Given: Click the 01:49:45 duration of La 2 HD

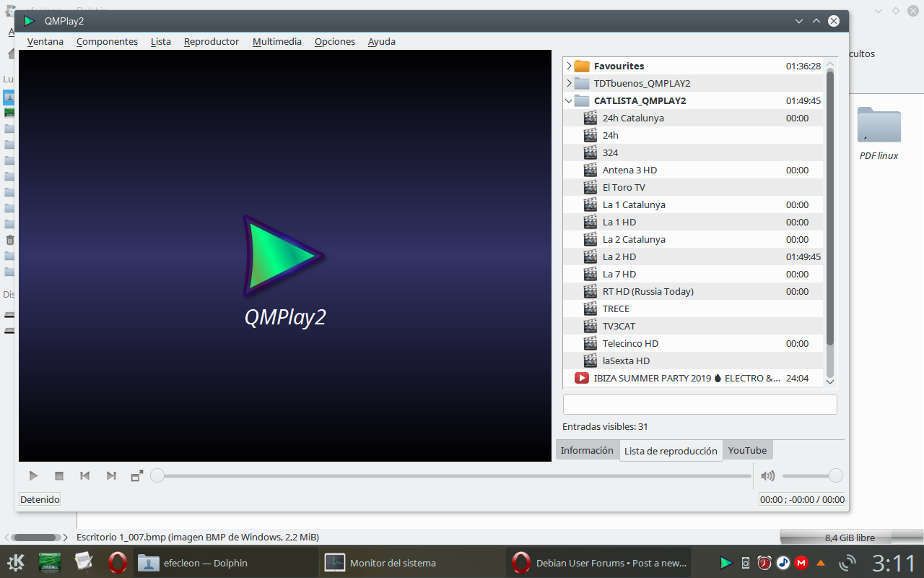Looking at the screenshot, I should [803, 256].
